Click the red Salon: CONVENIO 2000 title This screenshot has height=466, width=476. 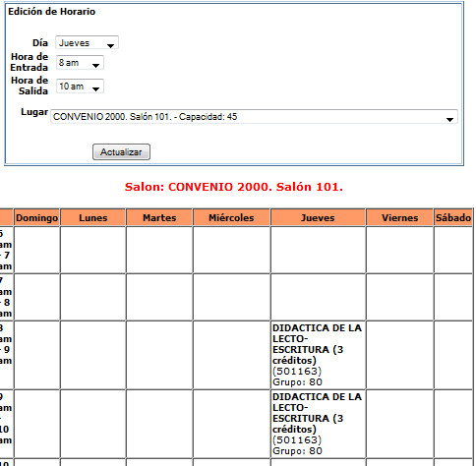click(234, 187)
